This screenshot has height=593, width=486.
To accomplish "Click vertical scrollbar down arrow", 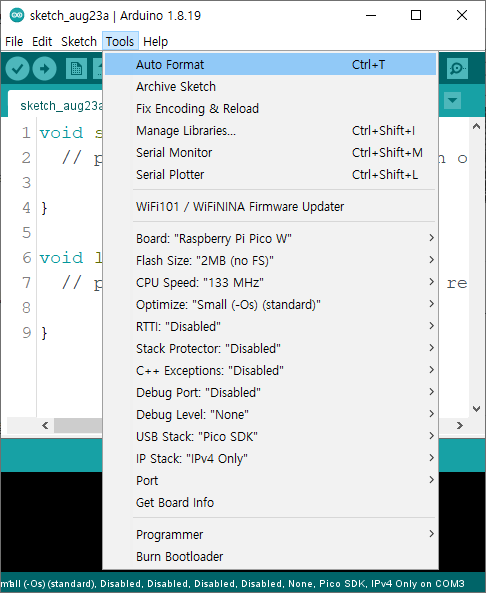I will tap(477, 408).
